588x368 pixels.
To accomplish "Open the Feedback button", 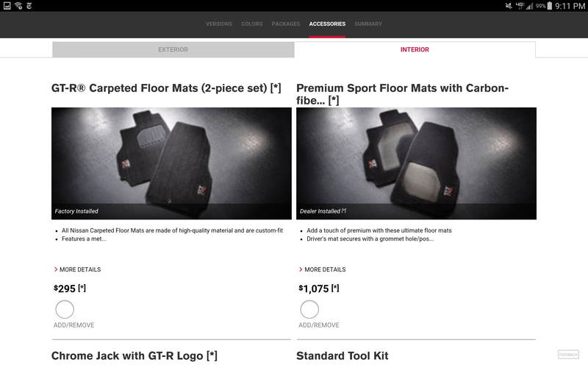I will (568, 355).
